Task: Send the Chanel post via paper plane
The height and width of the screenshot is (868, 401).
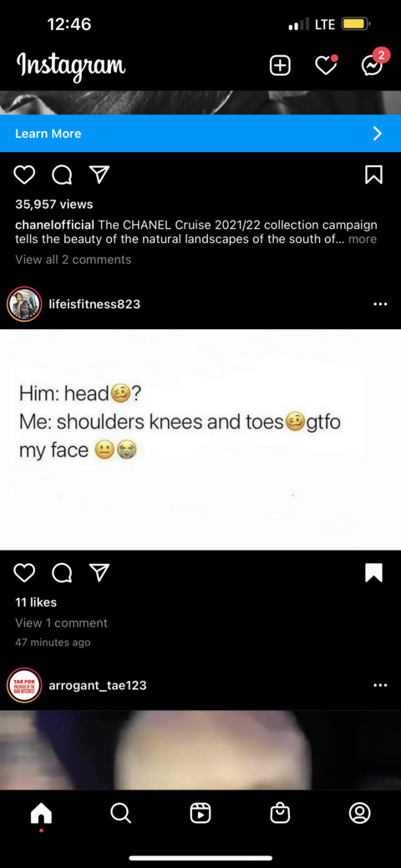Action: click(99, 175)
